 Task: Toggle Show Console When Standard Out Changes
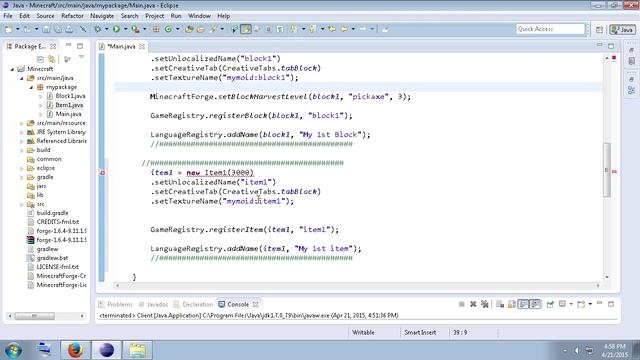point(523,304)
